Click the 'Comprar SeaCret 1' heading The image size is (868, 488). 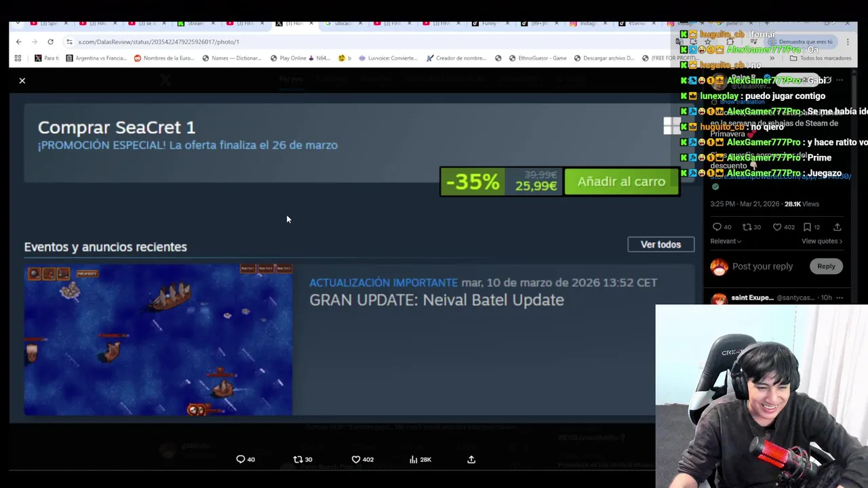point(117,127)
